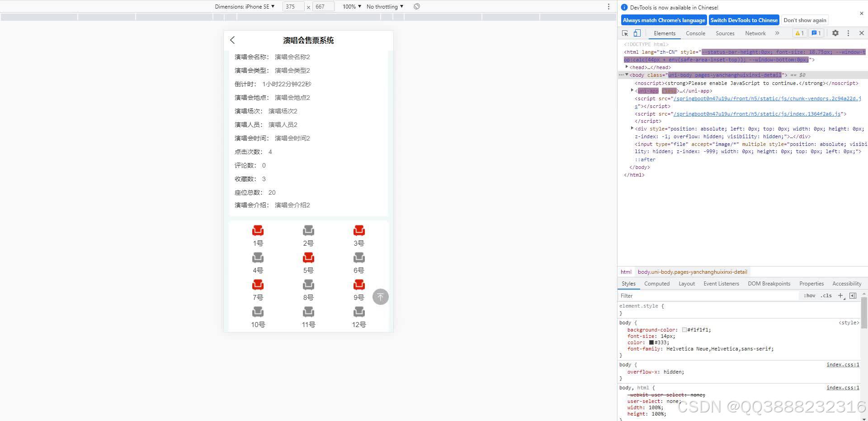Open the Event Listeners tab
Screen dimensions: 868x421
pos(721,284)
